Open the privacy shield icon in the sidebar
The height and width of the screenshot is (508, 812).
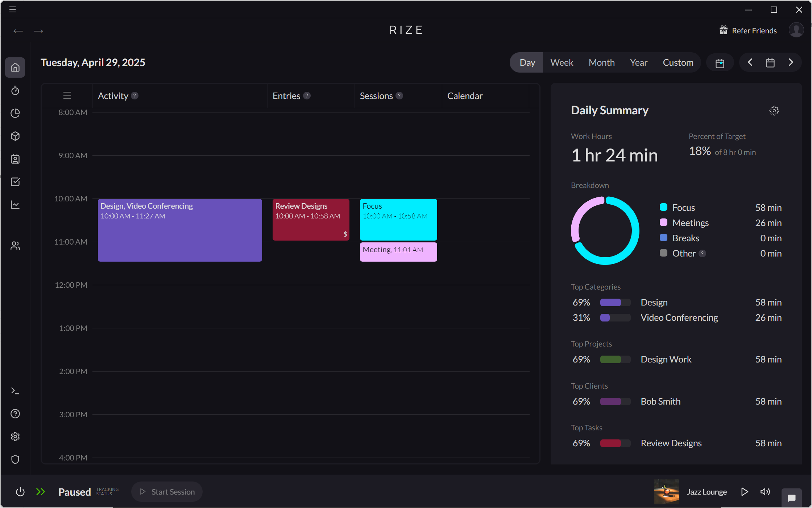pos(15,459)
